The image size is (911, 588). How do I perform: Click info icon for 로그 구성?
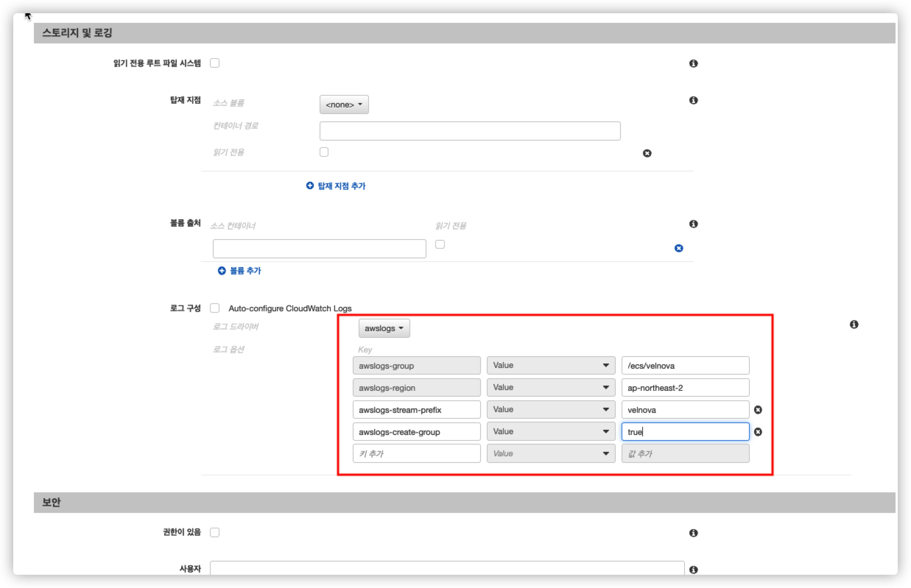coord(854,324)
